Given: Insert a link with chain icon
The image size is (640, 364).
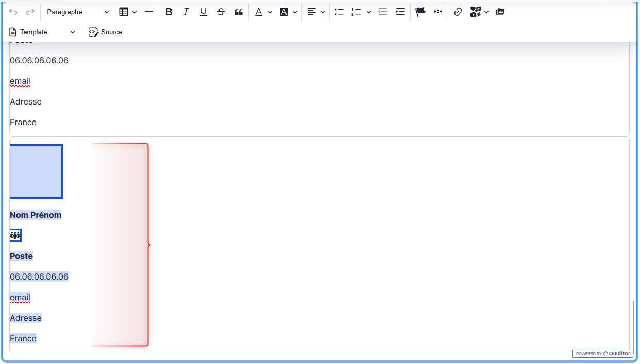Looking at the screenshot, I should point(458,12).
